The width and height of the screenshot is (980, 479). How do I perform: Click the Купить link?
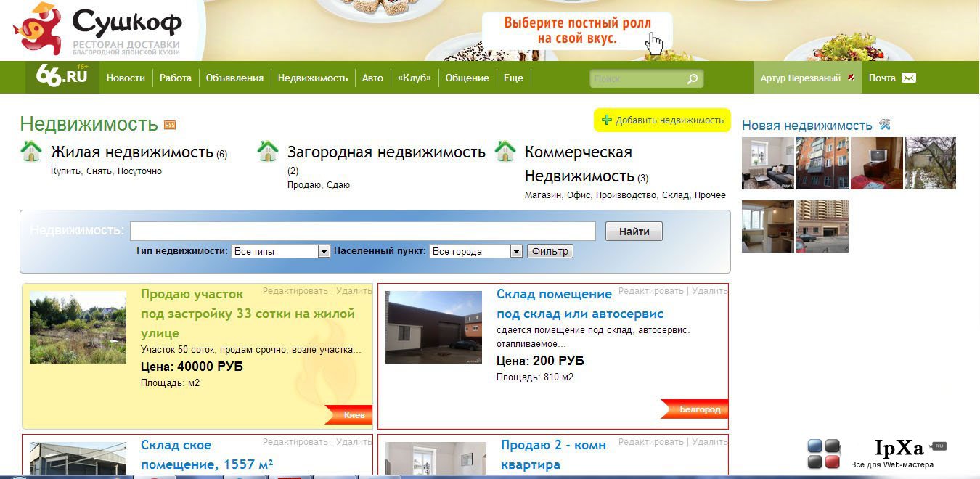(x=65, y=171)
